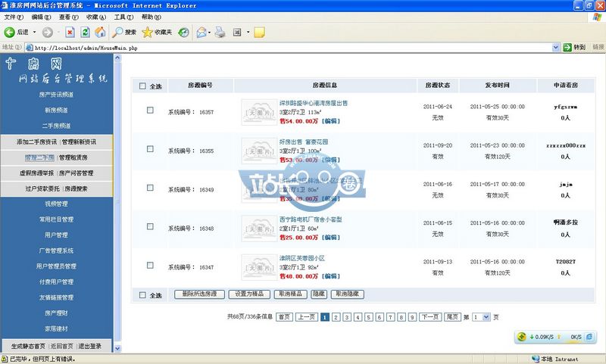Open the 西宁路电机厂宿舍小套型 listing title
This screenshot has height=364, width=606.
(x=311, y=219)
